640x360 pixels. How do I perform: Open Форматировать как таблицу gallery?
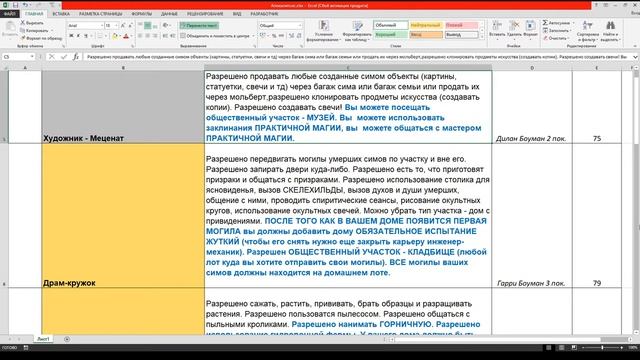point(357,31)
